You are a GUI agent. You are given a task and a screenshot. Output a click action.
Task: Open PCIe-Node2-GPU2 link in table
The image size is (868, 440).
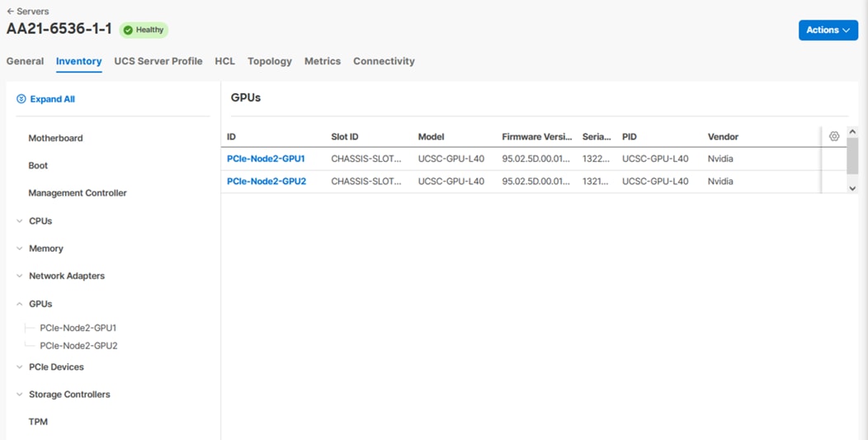pos(267,182)
